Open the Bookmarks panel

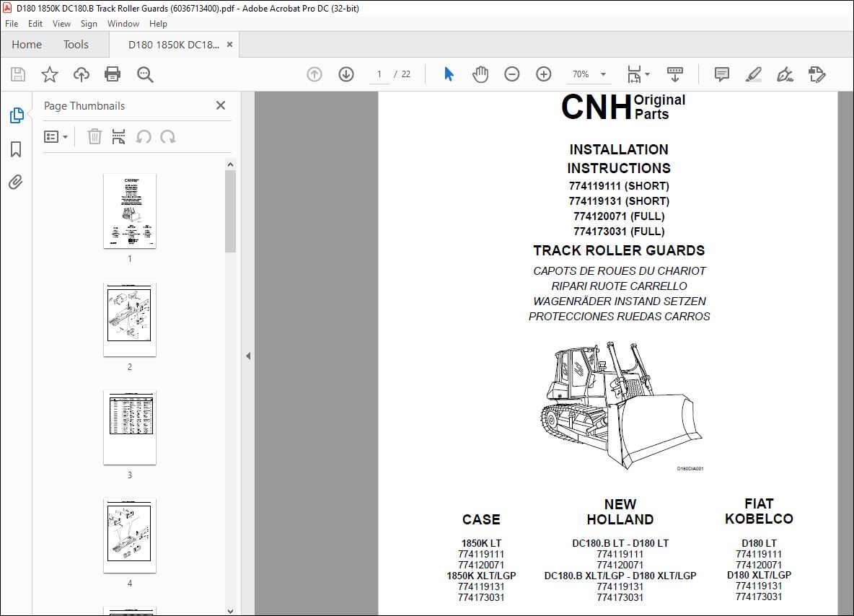[16, 149]
